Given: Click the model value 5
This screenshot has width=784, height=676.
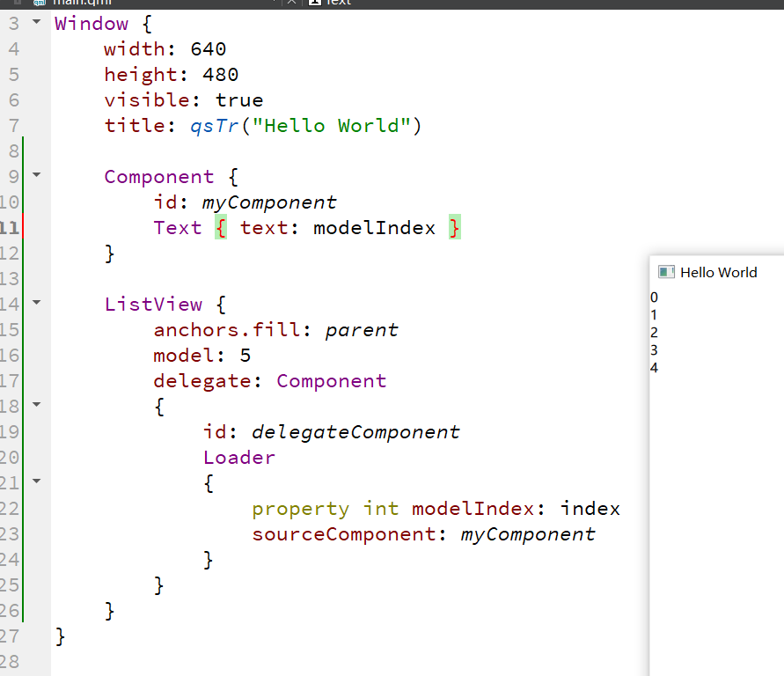Looking at the screenshot, I should pyautogui.click(x=245, y=356).
